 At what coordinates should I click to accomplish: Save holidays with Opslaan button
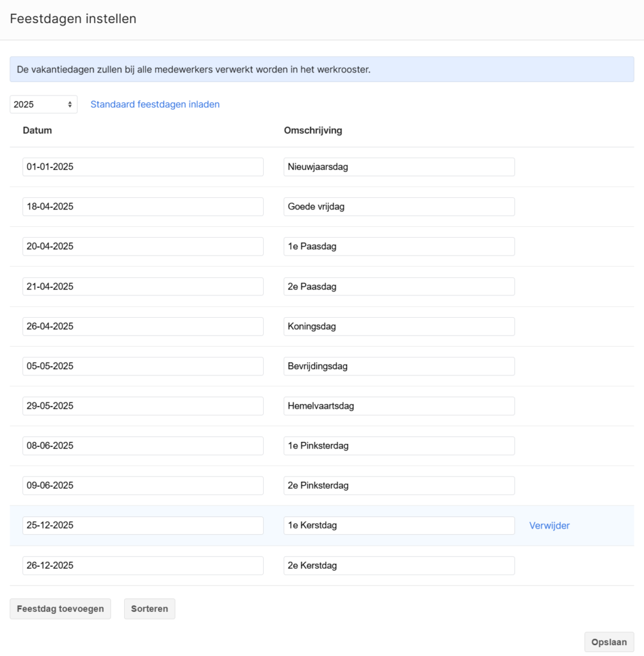coord(609,642)
